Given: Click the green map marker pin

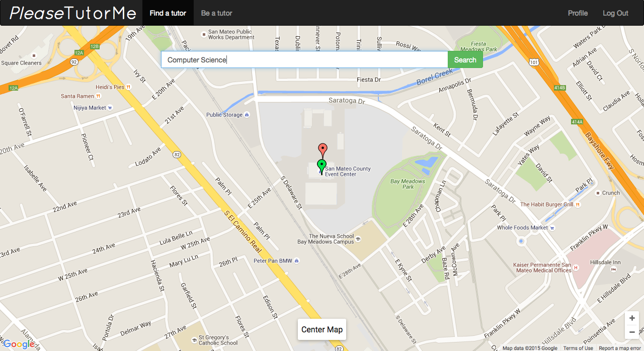Looking at the screenshot, I should click(322, 167).
